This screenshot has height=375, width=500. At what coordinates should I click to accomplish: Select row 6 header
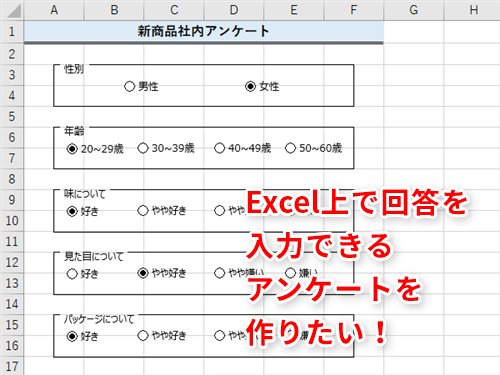click(x=12, y=137)
